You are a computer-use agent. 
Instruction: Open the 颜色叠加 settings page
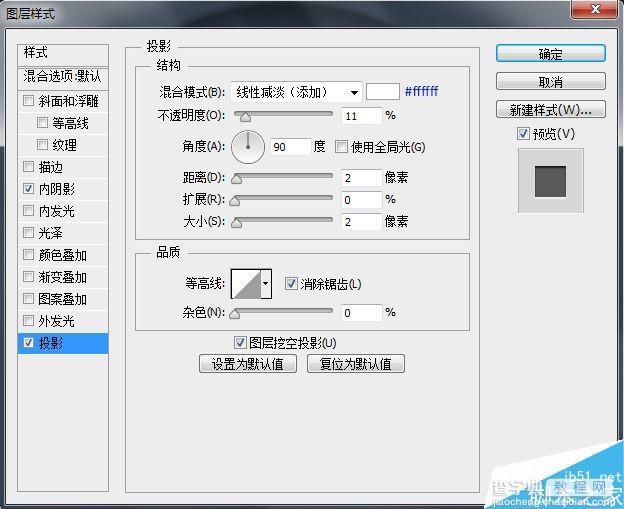coord(63,255)
